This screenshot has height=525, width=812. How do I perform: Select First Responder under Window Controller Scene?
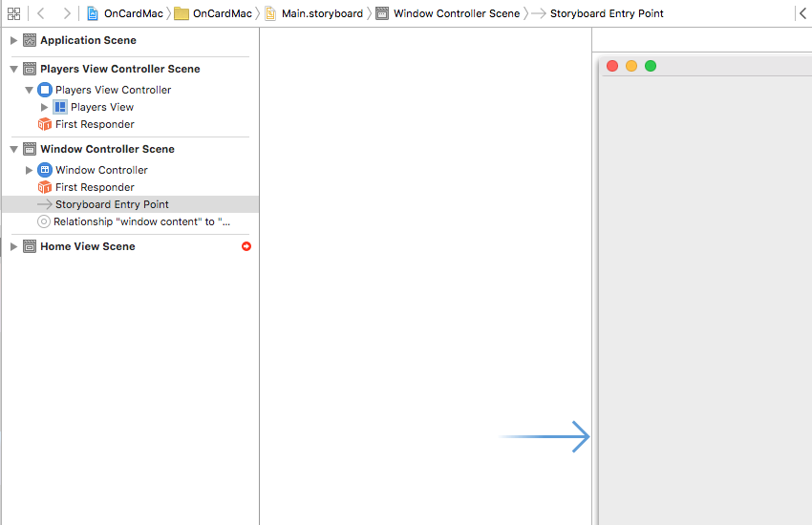coord(130,187)
